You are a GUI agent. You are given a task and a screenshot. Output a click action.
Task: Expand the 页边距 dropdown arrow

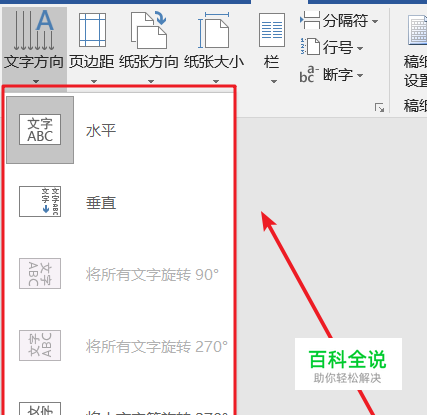[x=94, y=81]
